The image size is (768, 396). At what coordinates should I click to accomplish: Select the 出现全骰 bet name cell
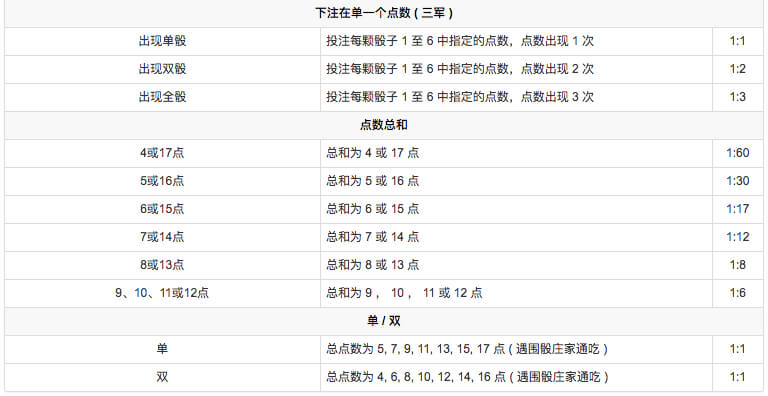pos(162,97)
